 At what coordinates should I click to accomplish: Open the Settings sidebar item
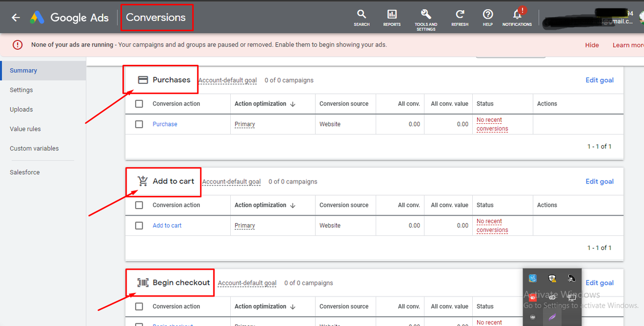click(x=21, y=90)
